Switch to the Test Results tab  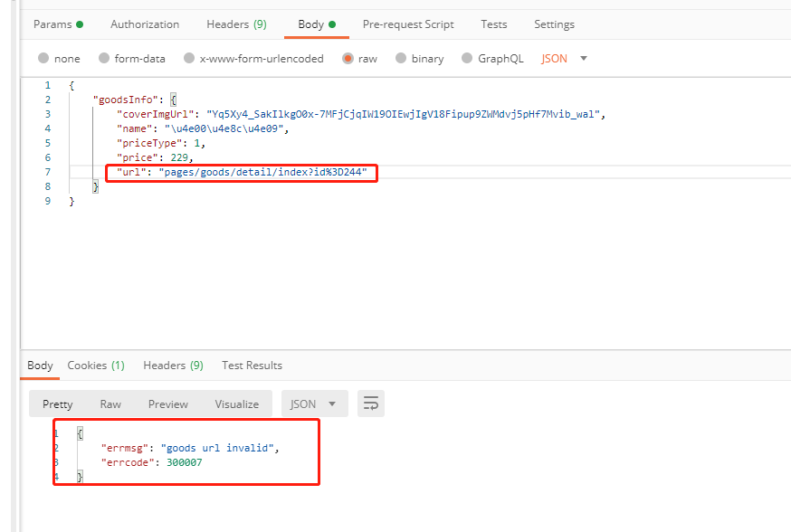click(252, 366)
